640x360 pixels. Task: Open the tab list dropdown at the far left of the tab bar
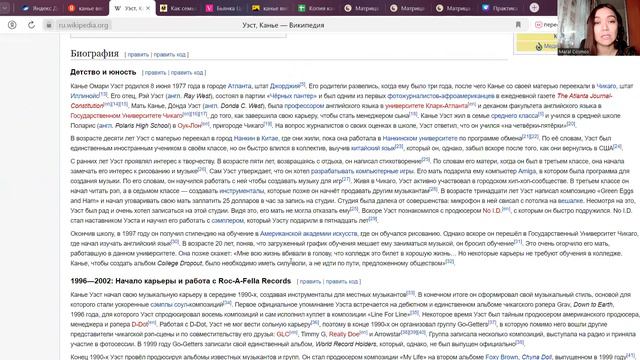click(x=5, y=8)
